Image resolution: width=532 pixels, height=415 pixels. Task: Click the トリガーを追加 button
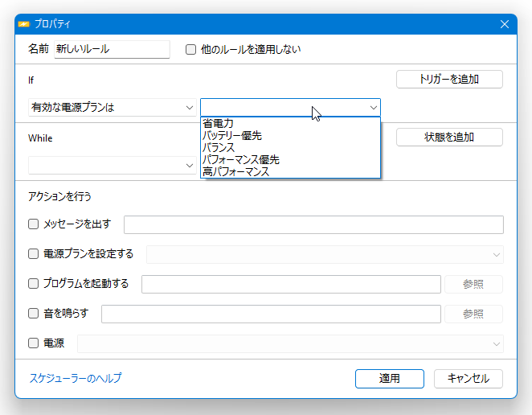[449, 79]
